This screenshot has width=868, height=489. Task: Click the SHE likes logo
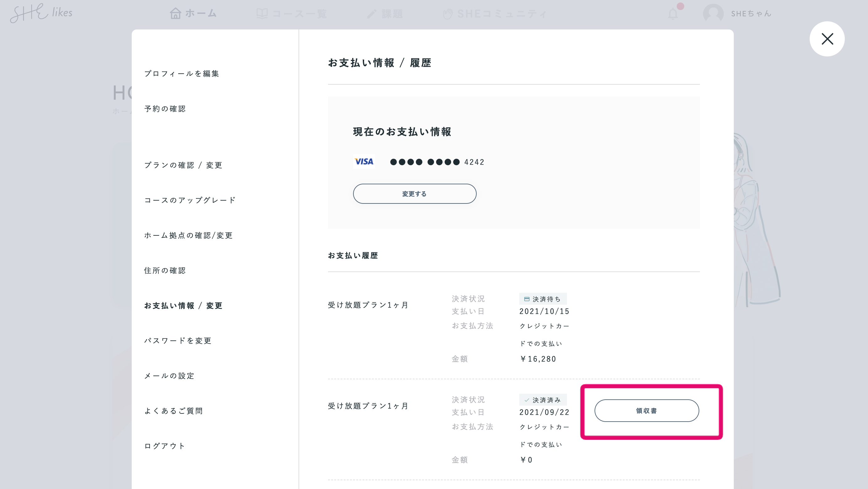[x=41, y=13]
